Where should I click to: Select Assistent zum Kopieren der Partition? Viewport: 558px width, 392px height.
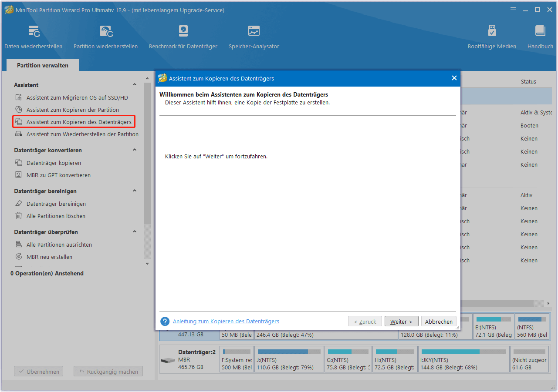[73, 110]
